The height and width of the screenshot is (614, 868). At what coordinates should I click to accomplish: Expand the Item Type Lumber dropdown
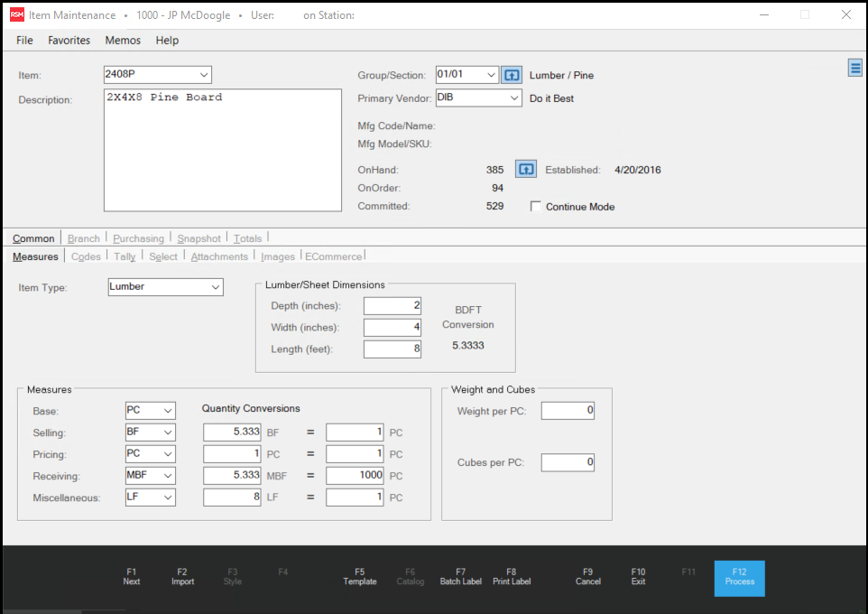click(x=216, y=287)
